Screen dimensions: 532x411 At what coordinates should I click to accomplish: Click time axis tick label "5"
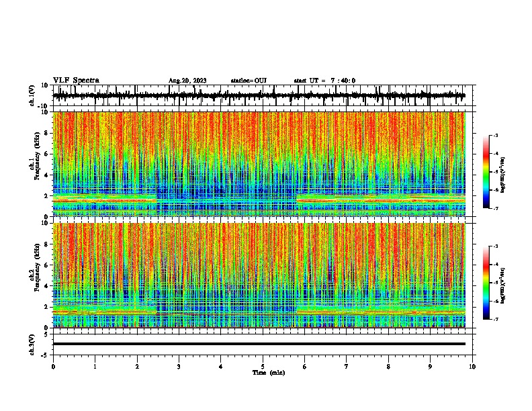(x=263, y=367)
